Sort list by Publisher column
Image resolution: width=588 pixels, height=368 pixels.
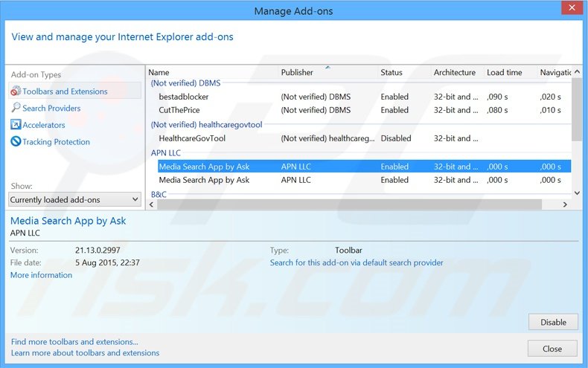[x=297, y=72]
